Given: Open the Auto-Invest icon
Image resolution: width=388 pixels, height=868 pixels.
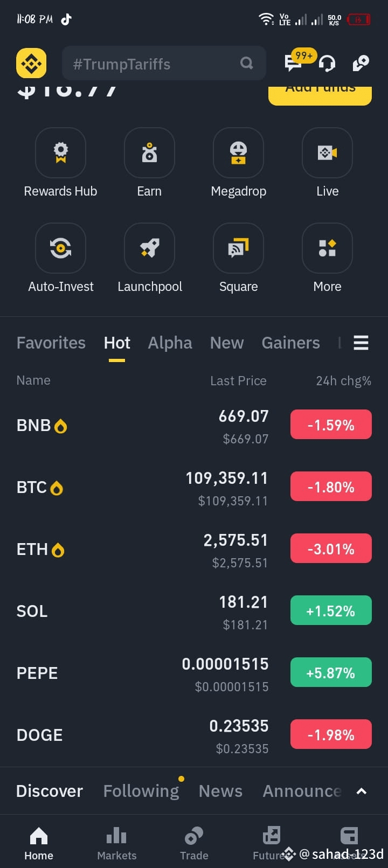Looking at the screenshot, I should [x=60, y=248].
